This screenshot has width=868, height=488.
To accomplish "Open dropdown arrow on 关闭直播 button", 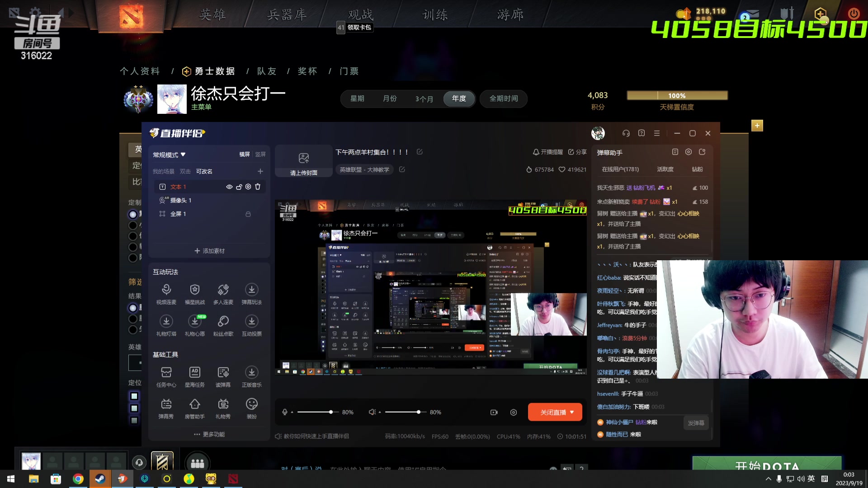I will tap(572, 412).
